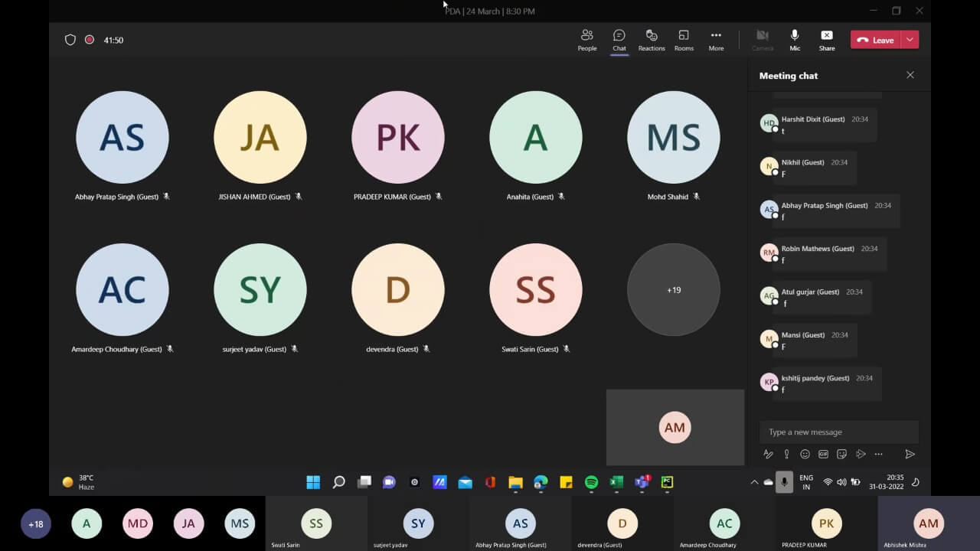Expand the Leave options arrow

pos(910,40)
